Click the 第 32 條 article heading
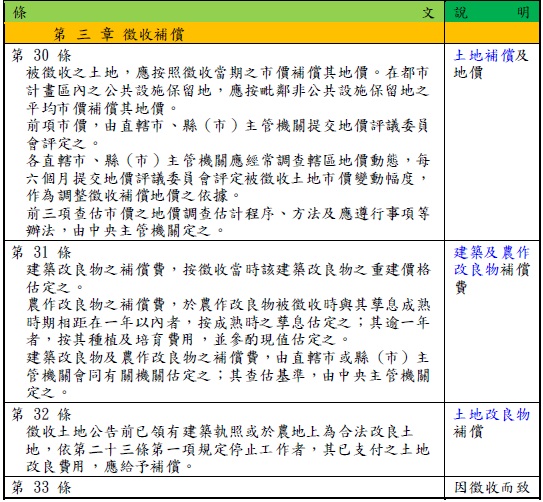This screenshot has width=543, height=502. tap(41, 414)
